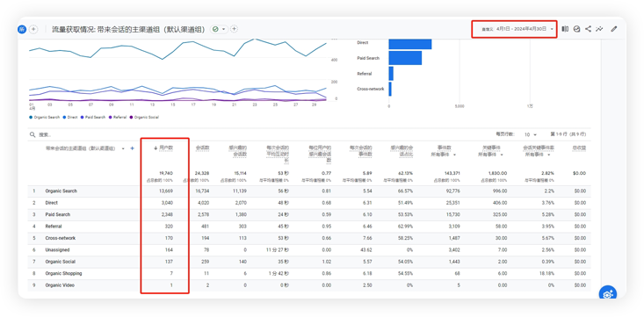The image size is (644, 317).
Task: Customize report with the pencil icon
Action: coord(614,29)
